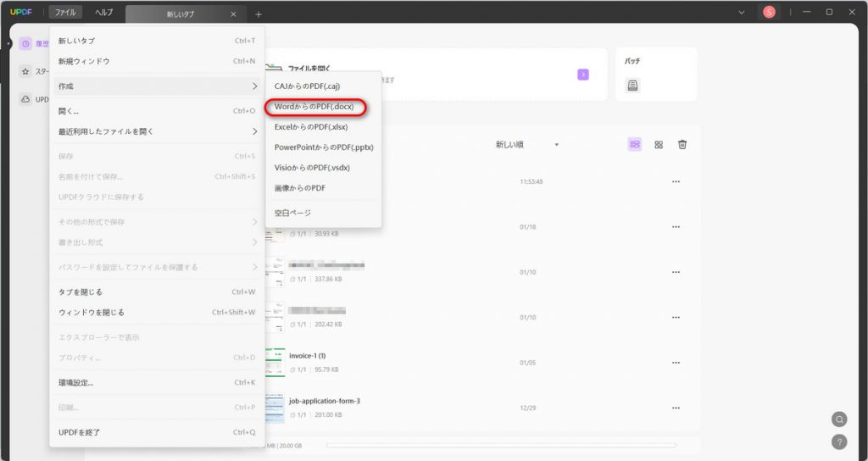Screen dimensions: 868x461
Task: Click the 新しいタブ tab label
Action: point(181,14)
